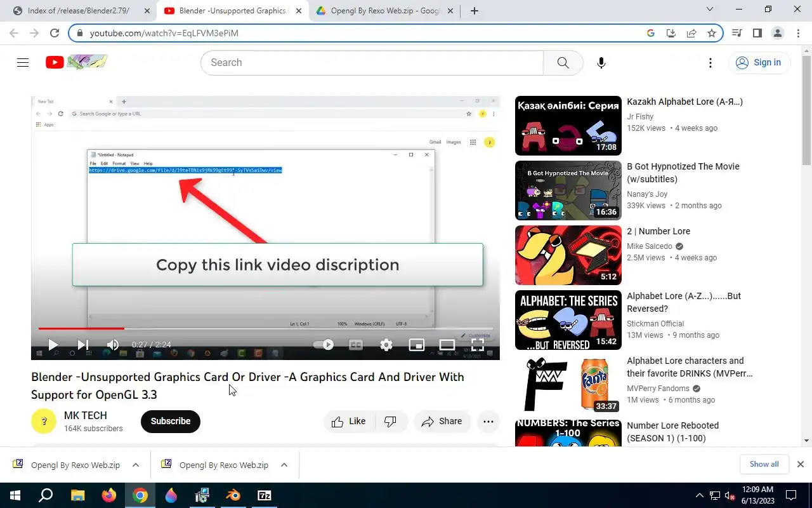Image resolution: width=812 pixels, height=508 pixels.
Task: Open Windows taskbar search
Action: [46, 495]
